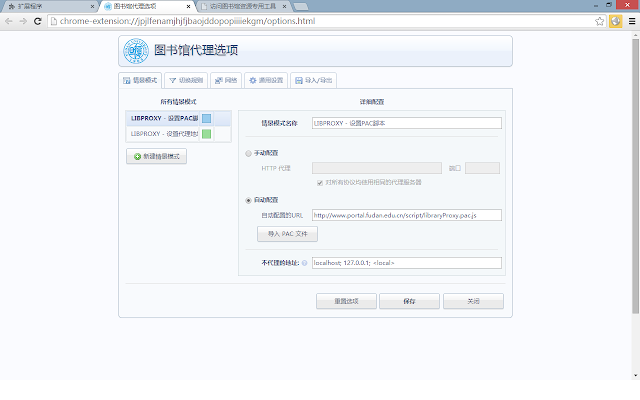The width and height of the screenshot is (640, 400).
Task: Open the 导入/导出 tab
Action: 313,80
